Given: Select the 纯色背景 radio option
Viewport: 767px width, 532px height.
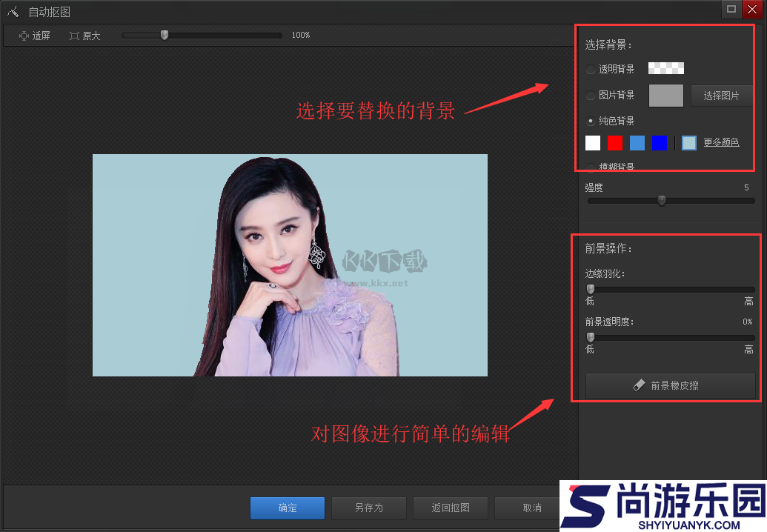Looking at the screenshot, I should pos(591,121).
